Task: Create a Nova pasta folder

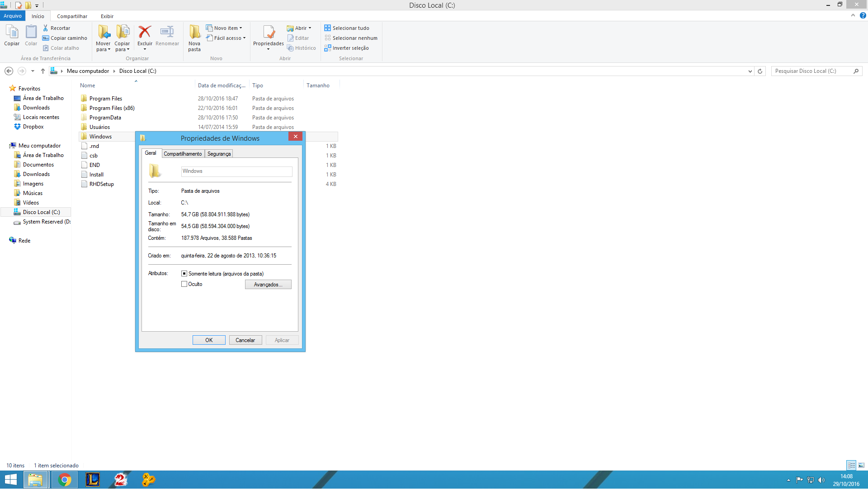Action: coord(194,38)
